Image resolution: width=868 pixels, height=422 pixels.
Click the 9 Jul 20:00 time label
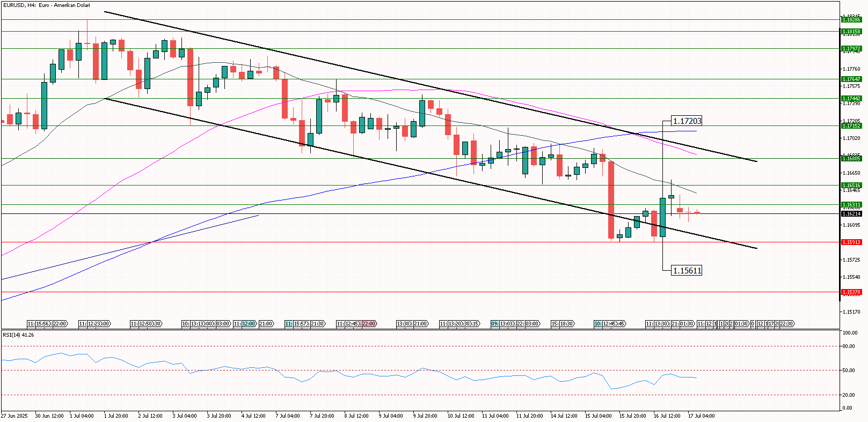pyautogui.click(x=425, y=416)
